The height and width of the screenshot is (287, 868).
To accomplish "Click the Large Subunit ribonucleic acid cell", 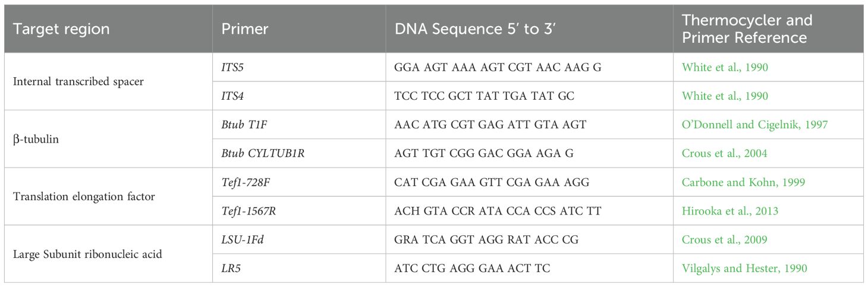I will pos(88,254).
